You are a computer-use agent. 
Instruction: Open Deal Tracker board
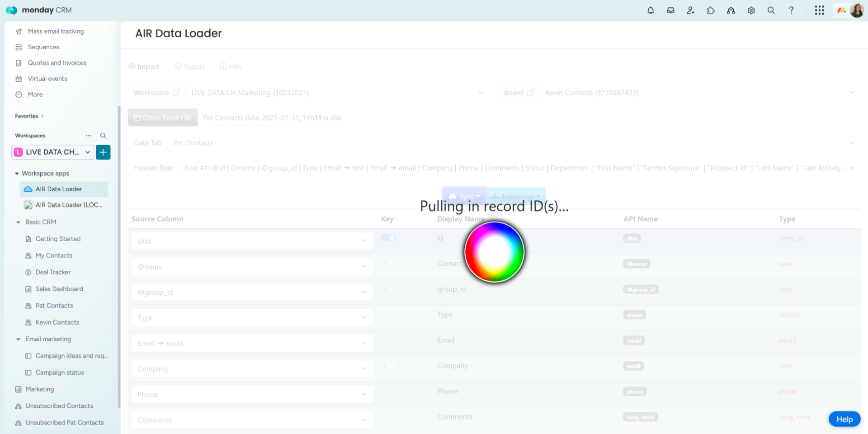point(53,272)
